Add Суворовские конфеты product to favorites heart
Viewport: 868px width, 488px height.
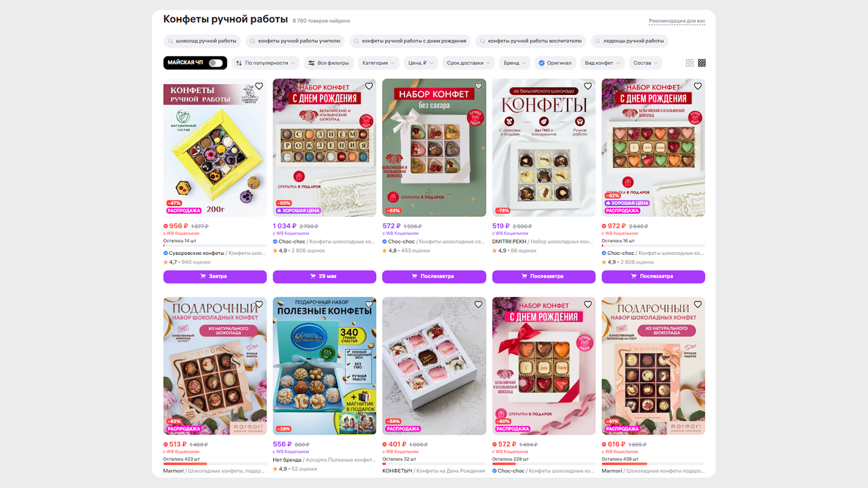point(259,86)
